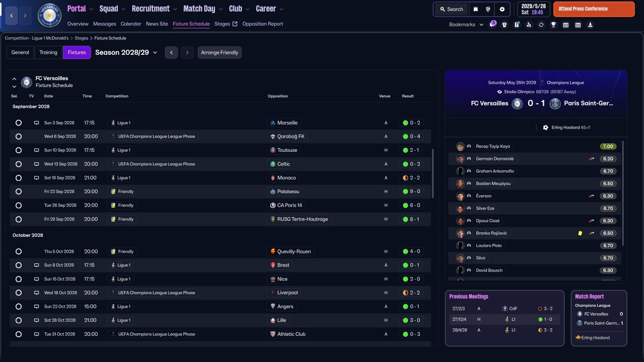Open the Overview submenu item
This screenshot has height=362, width=644.
coord(77,24)
